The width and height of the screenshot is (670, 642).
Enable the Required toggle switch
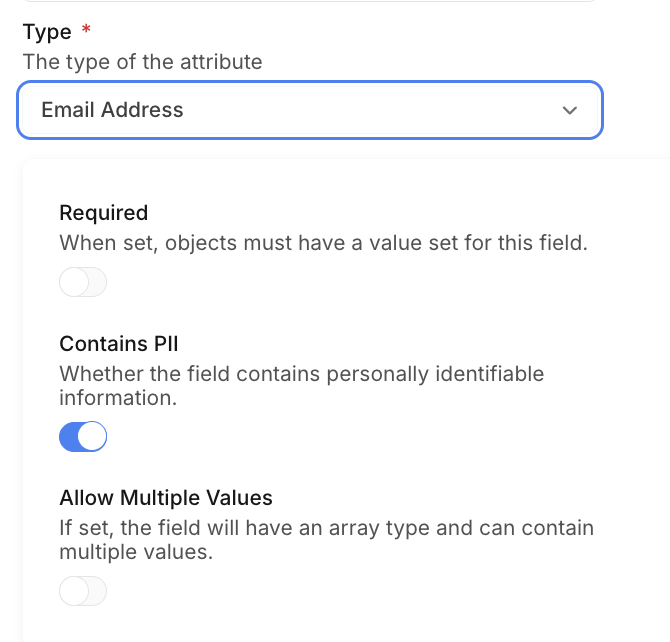pyautogui.click(x=83, y=283)
